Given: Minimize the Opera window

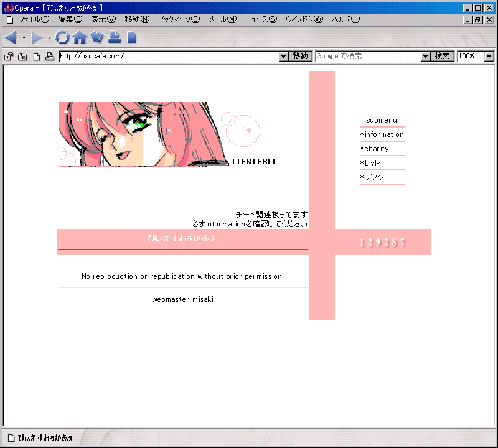Looking at the screenshot, I should pos(467,8).
